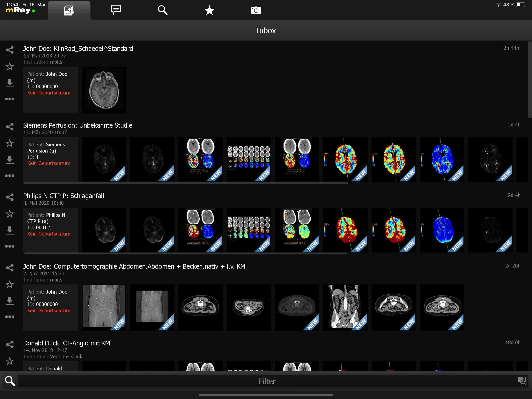Share the John Doe Abdomen CT study

(x=10, y=268)
